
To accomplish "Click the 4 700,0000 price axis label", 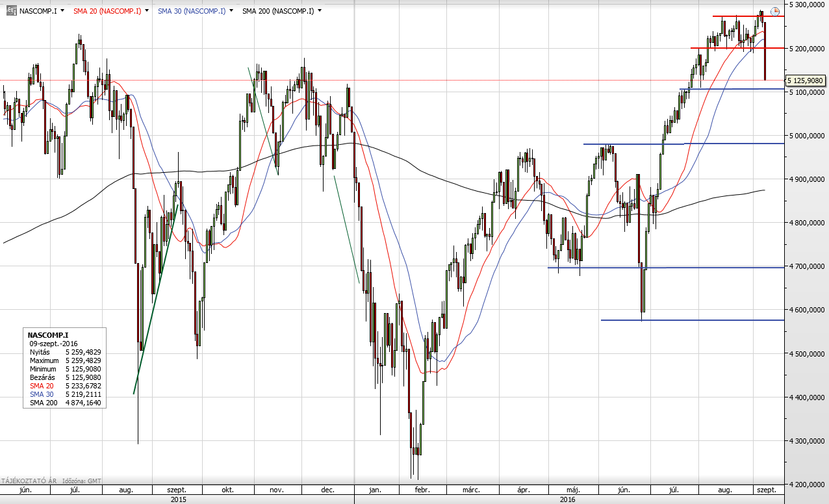I will [x=806, y=266].
